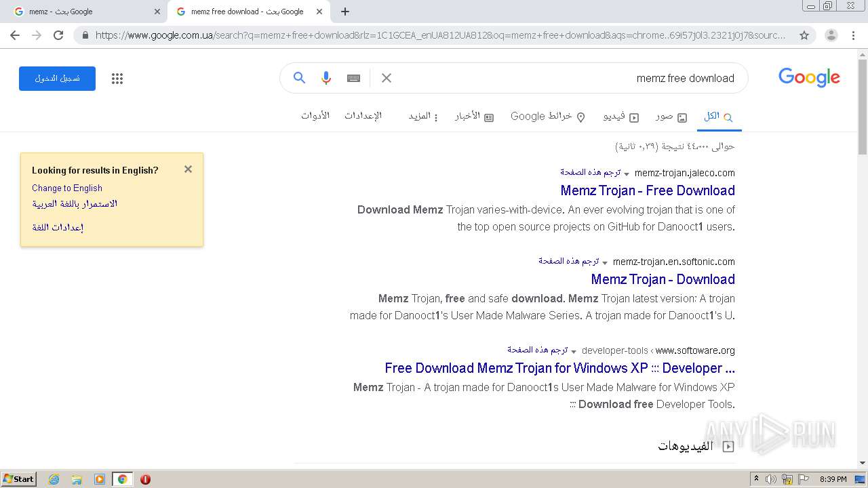Activate voice search microphone icon
Viewport: 868px width, 488px height.
pos(326,78)
